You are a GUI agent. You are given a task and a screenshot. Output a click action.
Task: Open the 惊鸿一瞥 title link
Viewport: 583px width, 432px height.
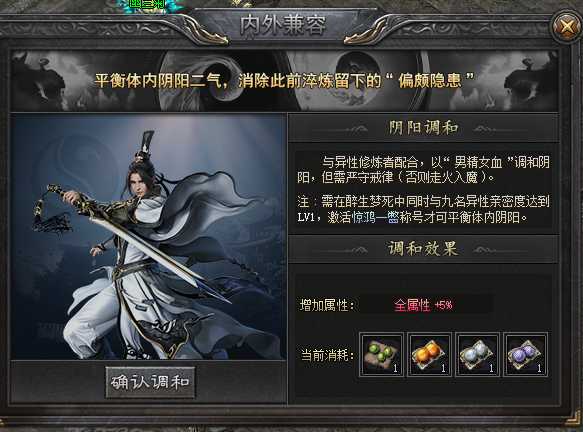coord(376,217)
